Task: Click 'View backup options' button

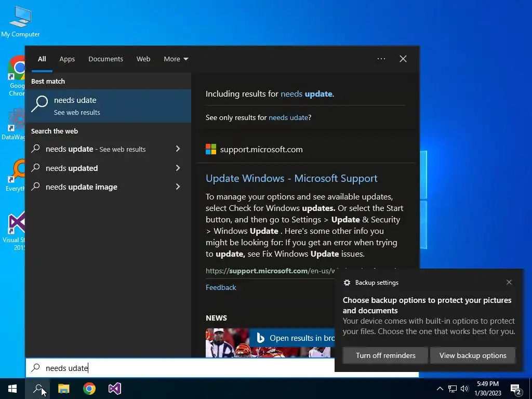Action: (473, 355)
